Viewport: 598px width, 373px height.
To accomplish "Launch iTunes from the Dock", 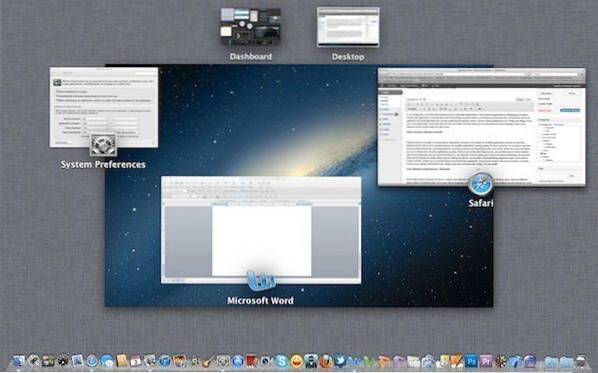I will [x=164, y=361].
